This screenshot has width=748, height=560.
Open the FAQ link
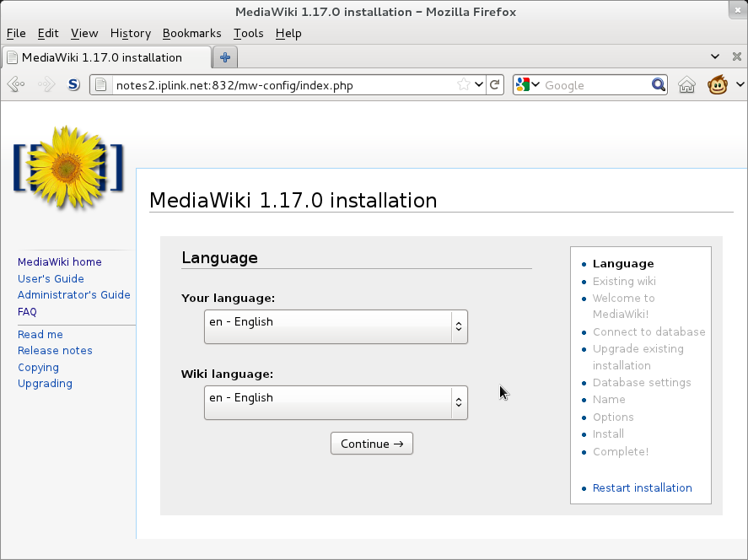27,311
